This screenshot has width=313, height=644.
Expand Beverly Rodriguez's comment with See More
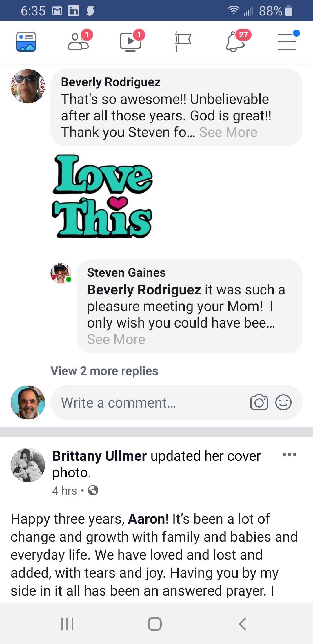pos(228,132)
